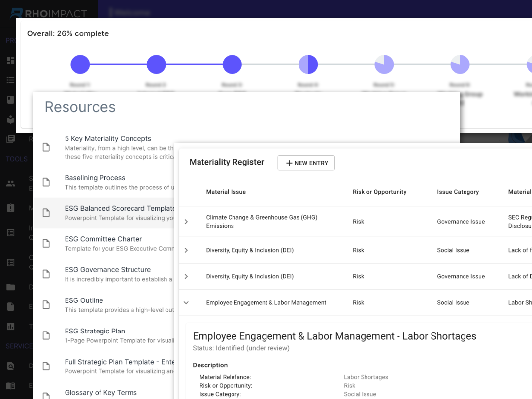Click the TOOLS section label in sidebar
532x399 pixels.
17,159
